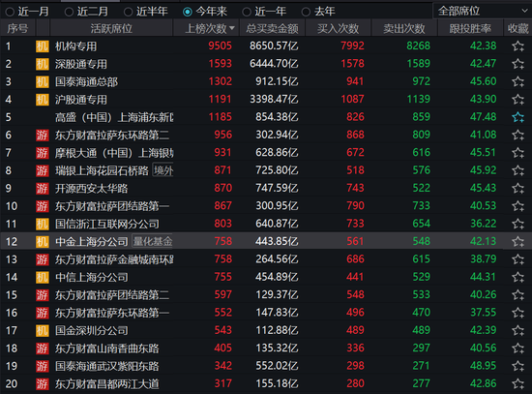The height and width of the screenshot is (394, 532).
Task: Select the 今年来 radio option
Action: (x=205, y=12)
